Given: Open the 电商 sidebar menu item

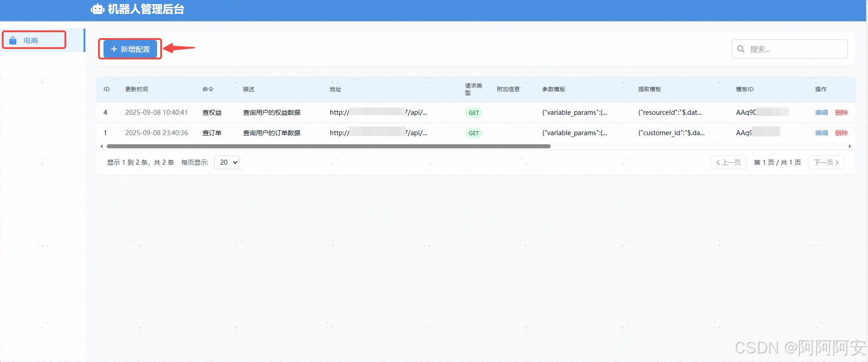Looking at the screenshot, I should [42, 40].
